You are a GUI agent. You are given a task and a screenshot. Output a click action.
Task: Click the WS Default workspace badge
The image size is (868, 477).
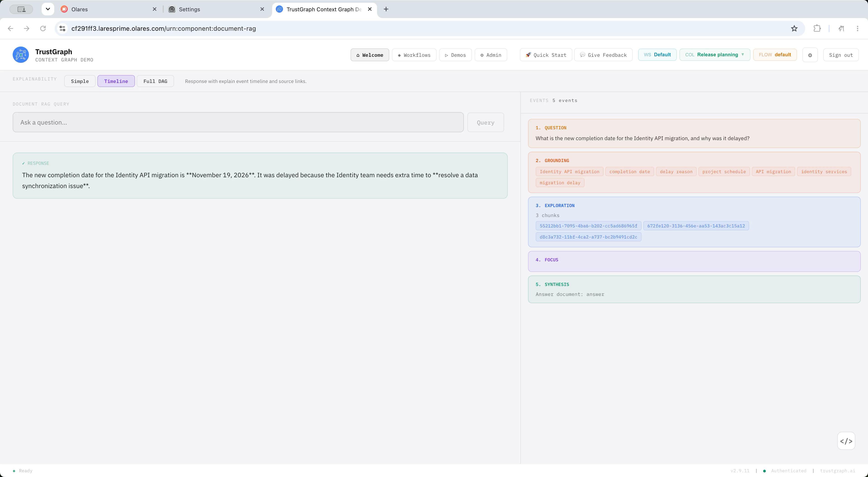[657, 55]
